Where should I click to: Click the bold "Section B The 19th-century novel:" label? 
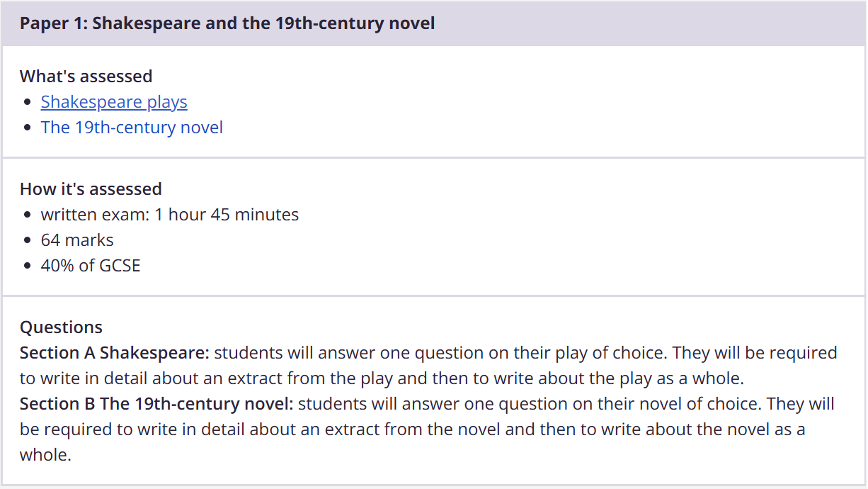pyautogui.click(x=156, y=404)
